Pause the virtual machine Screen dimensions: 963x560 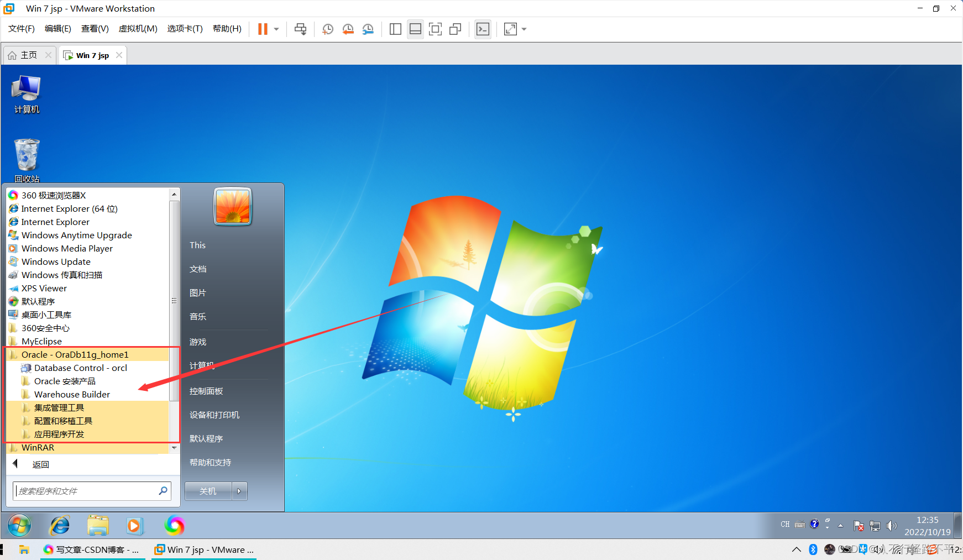tap(263, 29)
